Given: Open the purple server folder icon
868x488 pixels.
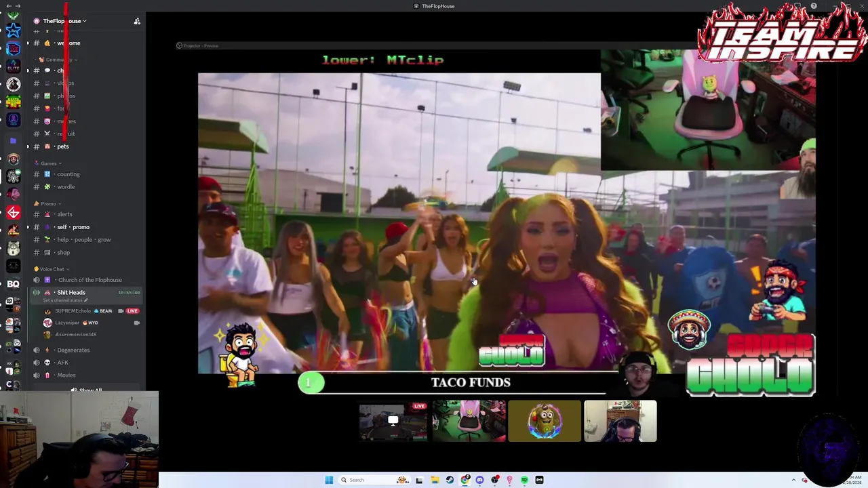Looking at the screenshot, I should coord(13,140).
